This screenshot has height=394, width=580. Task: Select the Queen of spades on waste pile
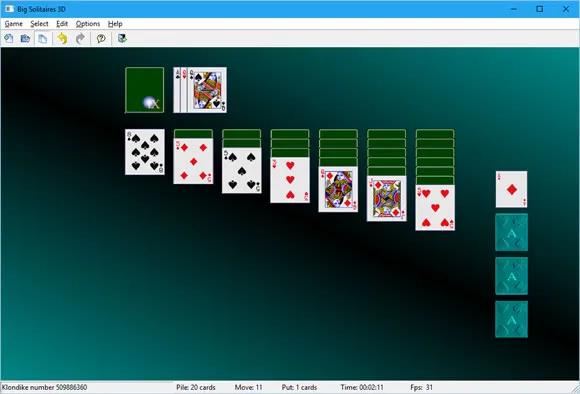click(x=207, y=90)
